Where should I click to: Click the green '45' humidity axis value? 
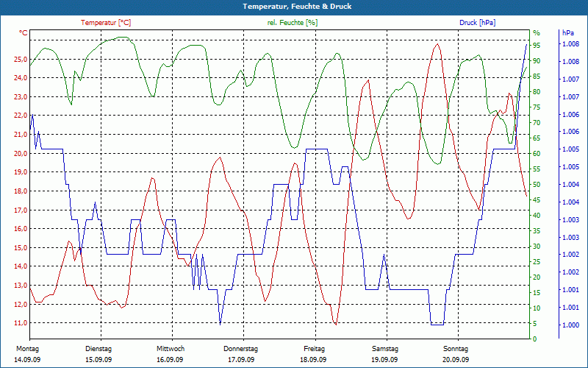click(x=537, y=199)
